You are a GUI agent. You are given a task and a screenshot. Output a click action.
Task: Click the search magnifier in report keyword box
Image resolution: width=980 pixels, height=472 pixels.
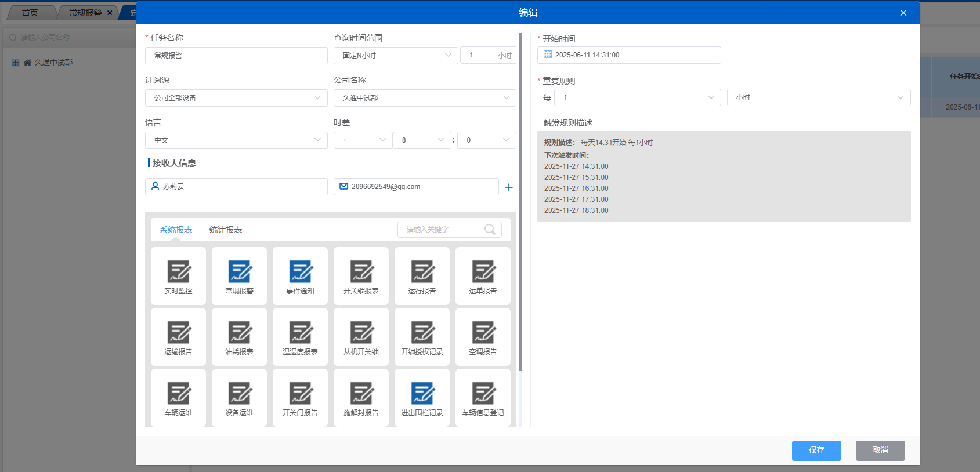tap(490, 230)
